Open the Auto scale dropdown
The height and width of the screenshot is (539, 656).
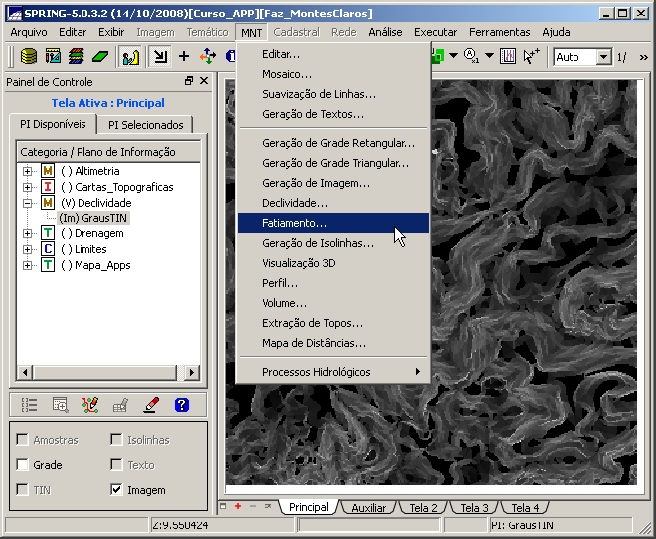coord(603,57)
